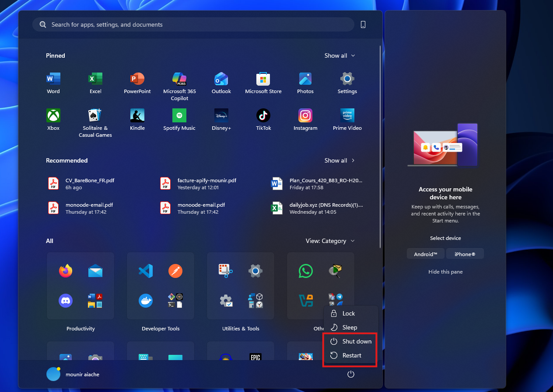Open the View: Category dropdown
Screen dimensions: 553x392
330,241
